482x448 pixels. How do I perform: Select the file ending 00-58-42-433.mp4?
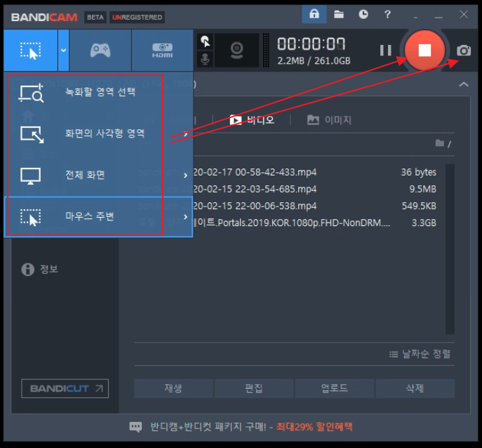point(287,172)
